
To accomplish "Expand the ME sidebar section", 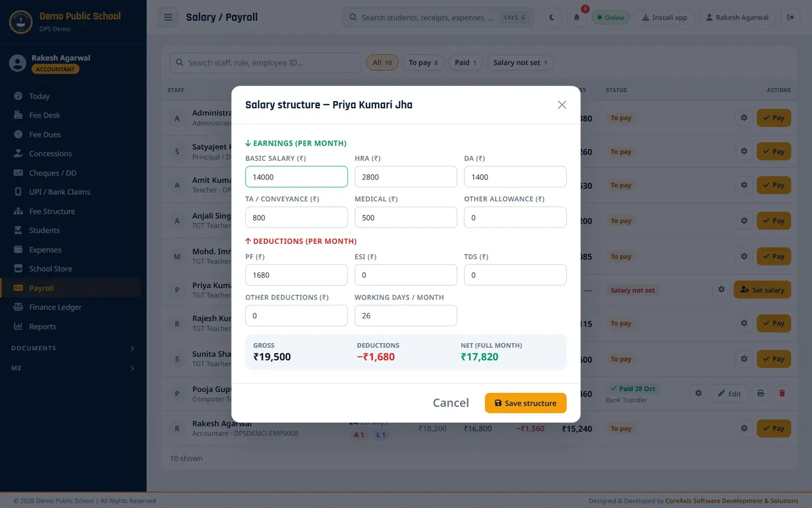I will pos(73,368).
